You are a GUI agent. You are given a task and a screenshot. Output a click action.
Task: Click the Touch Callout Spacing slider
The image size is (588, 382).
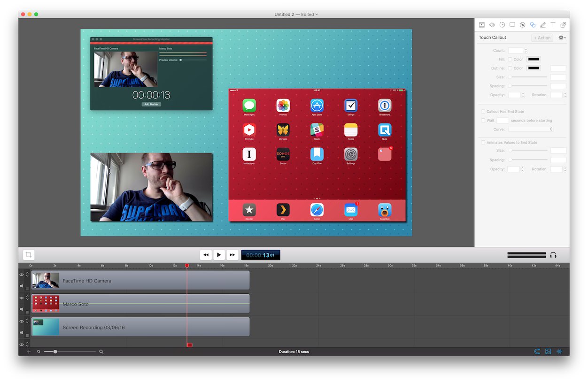coord(528,86)
